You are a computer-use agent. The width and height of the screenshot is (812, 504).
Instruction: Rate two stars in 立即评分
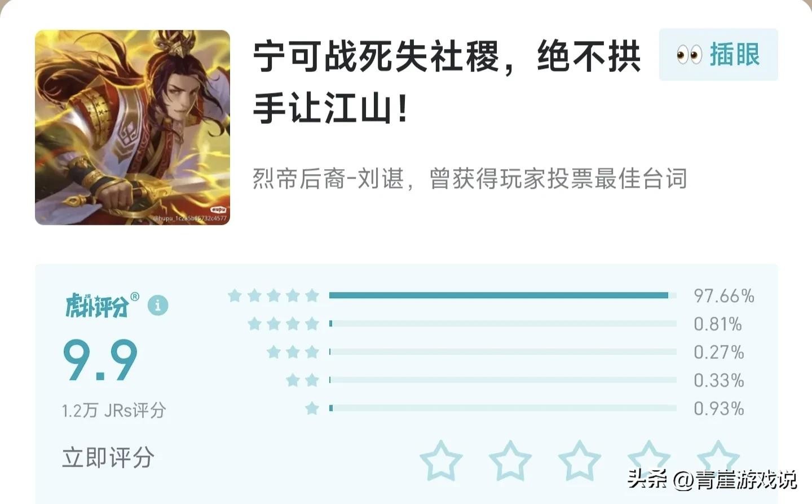510,461
